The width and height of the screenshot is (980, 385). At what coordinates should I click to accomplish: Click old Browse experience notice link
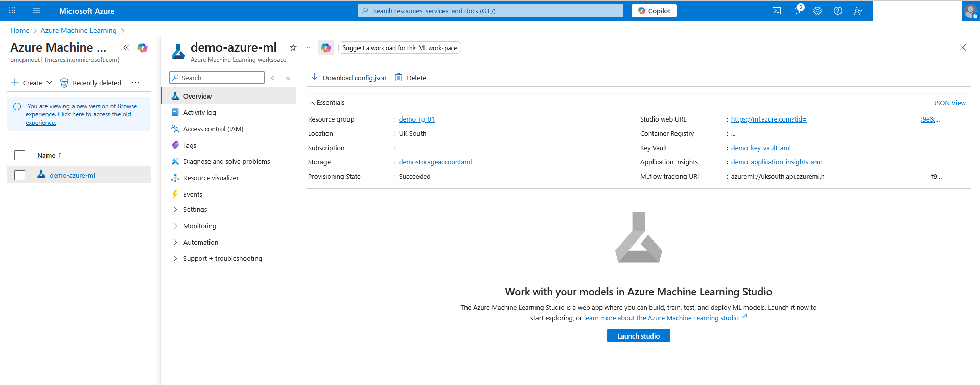tap(81, 114)
